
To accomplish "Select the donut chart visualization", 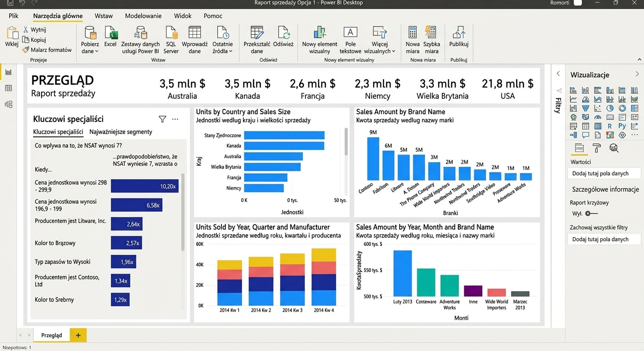I will 622,108.
